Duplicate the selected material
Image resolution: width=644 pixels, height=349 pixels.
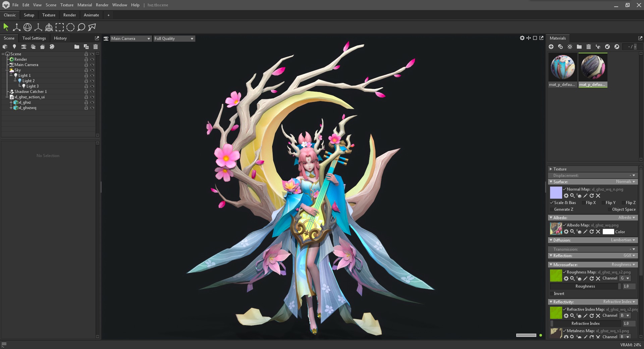click(560, 47)
